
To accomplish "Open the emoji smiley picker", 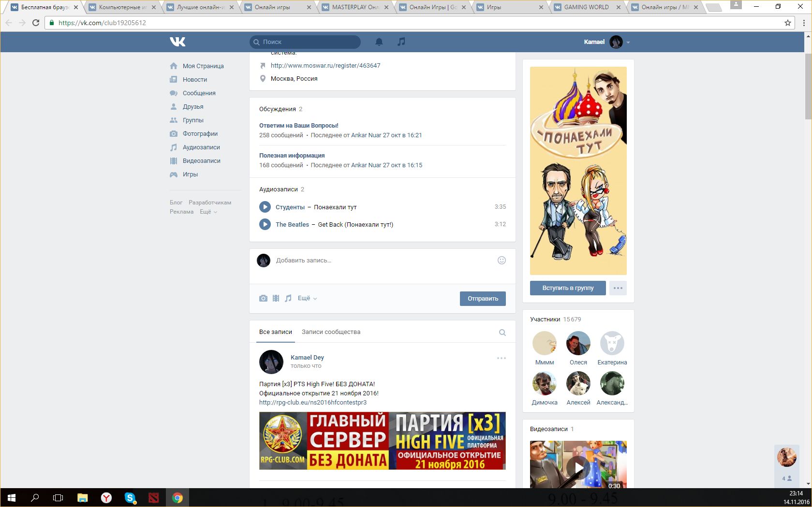I will pos(502,260).
